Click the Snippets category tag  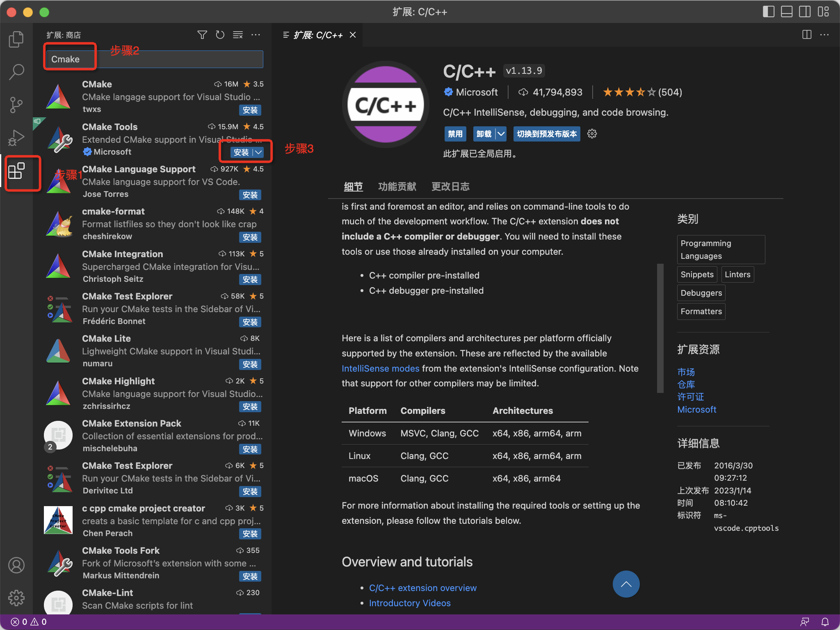(697, 274)
